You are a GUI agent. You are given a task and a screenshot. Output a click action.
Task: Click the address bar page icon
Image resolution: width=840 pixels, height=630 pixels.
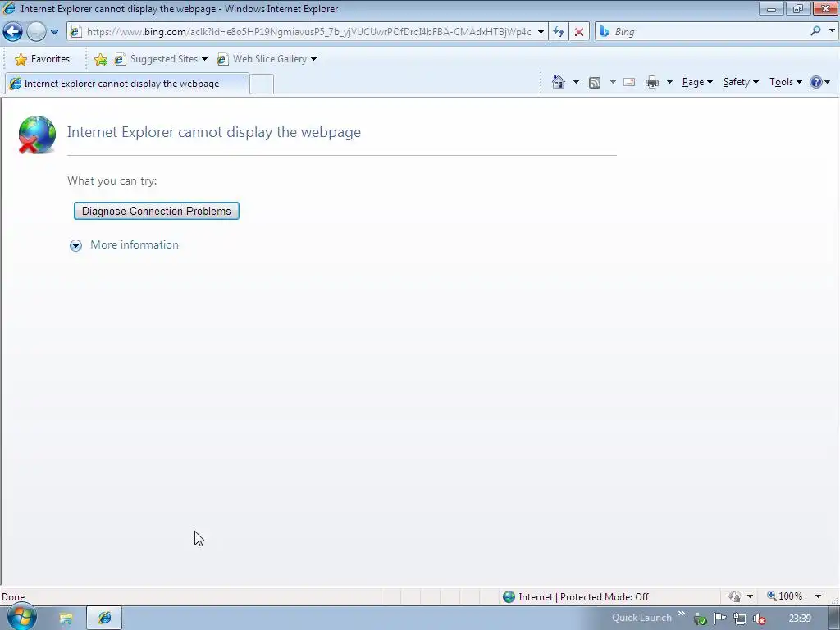click(75, 32)
